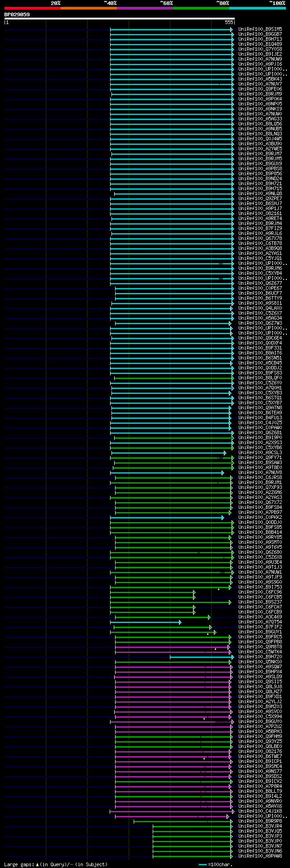The width and height of the screenshot is (290, 868).
Task: Click the green ~80% legend segment
Action: tap(201, 8)
